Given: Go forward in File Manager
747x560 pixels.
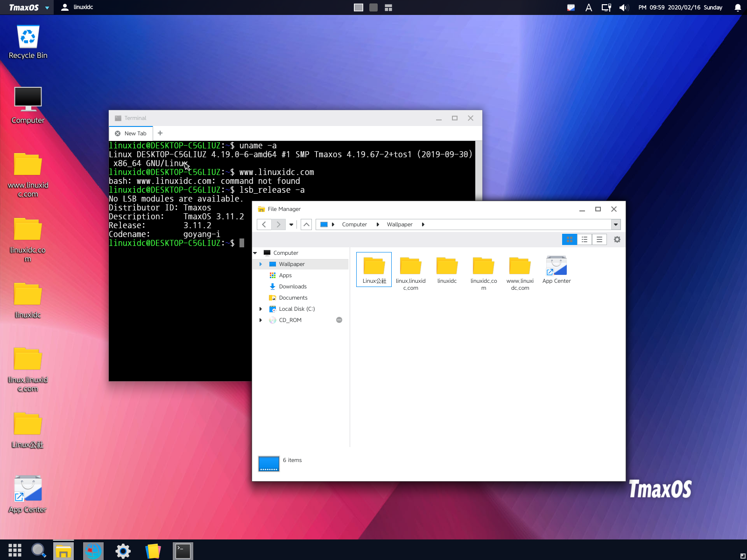Looking at the screenshot, I should coord(278,224).
